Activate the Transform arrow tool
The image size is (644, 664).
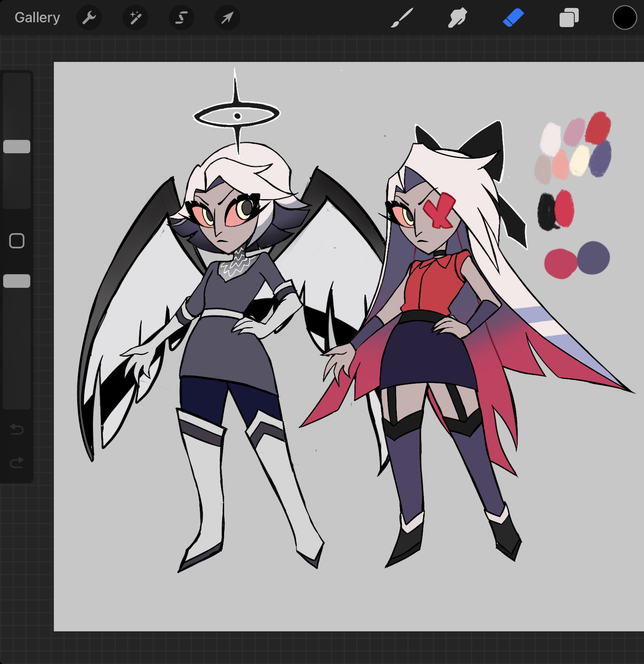pyautogui.click(x=227, y=18)
